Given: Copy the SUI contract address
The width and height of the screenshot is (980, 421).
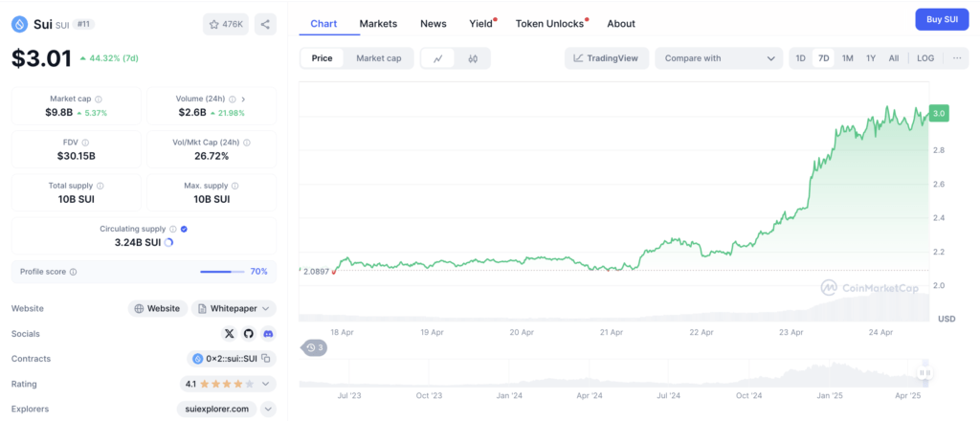Looking at the screenshot, I should click(266, 359).
